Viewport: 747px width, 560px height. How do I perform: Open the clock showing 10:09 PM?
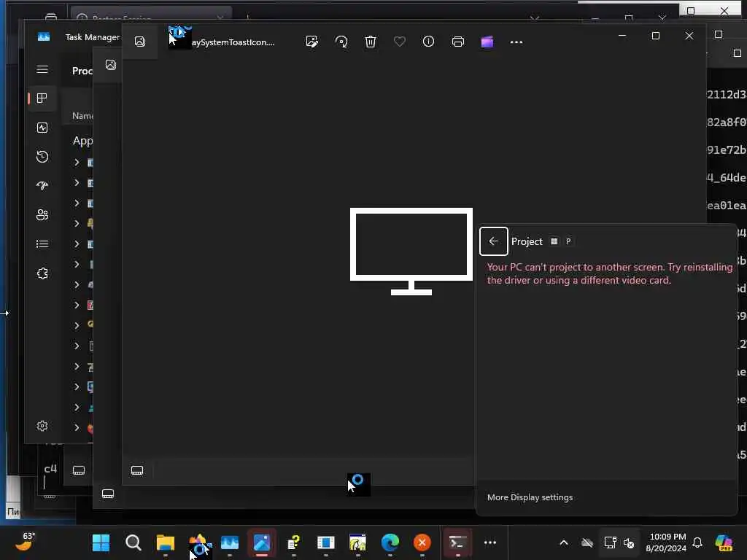click(666, 542)
